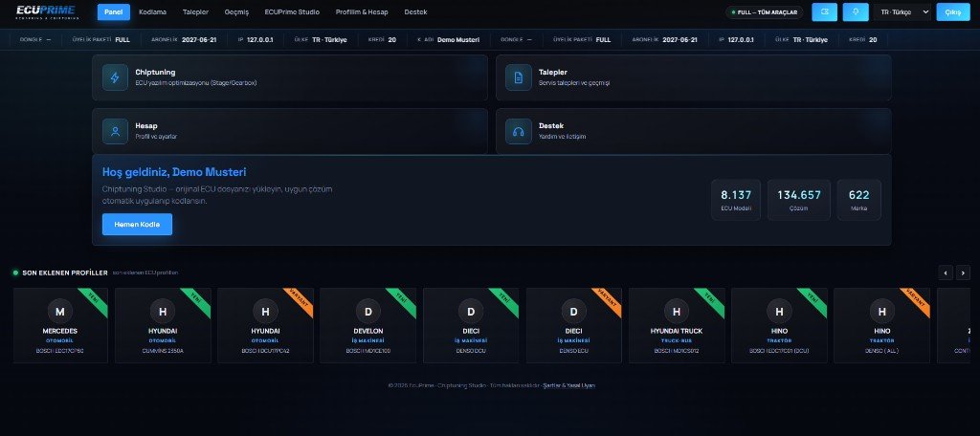
Task: Click the ECUPrime logo
Action: [45, 11]
